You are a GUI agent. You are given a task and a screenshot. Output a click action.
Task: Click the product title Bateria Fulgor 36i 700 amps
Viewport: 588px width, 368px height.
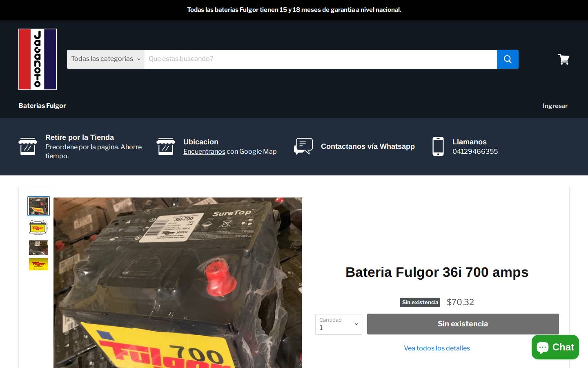tap(437, 272)
